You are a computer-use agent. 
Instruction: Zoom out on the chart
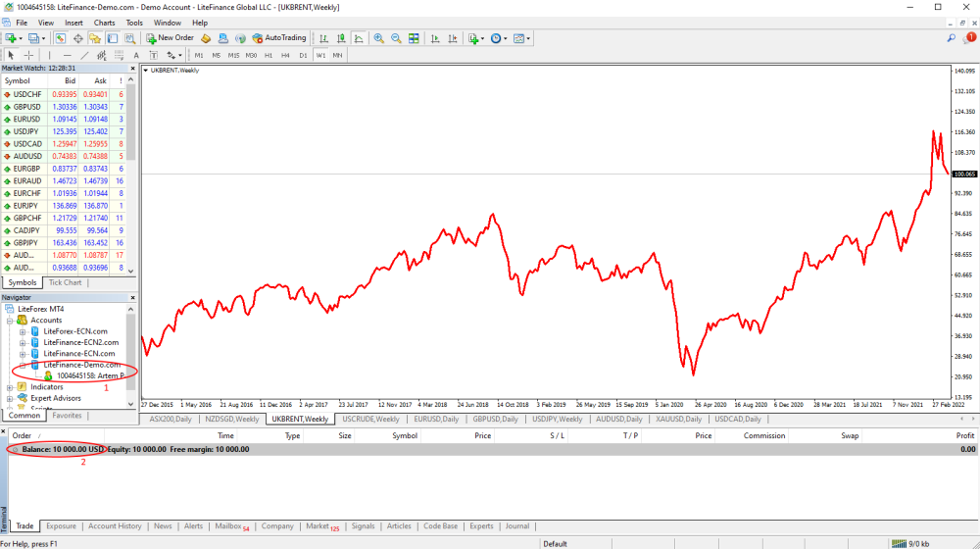pos(396,38)
